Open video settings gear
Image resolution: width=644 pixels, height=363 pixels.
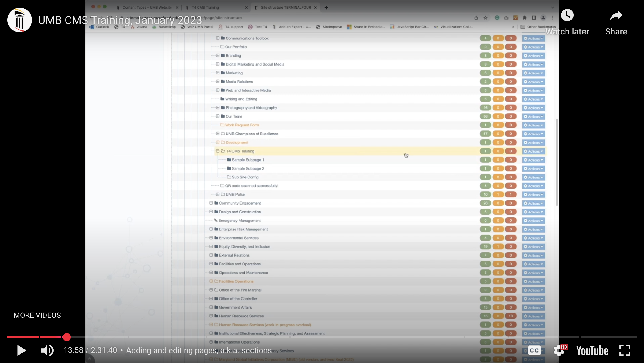(559, 350)
